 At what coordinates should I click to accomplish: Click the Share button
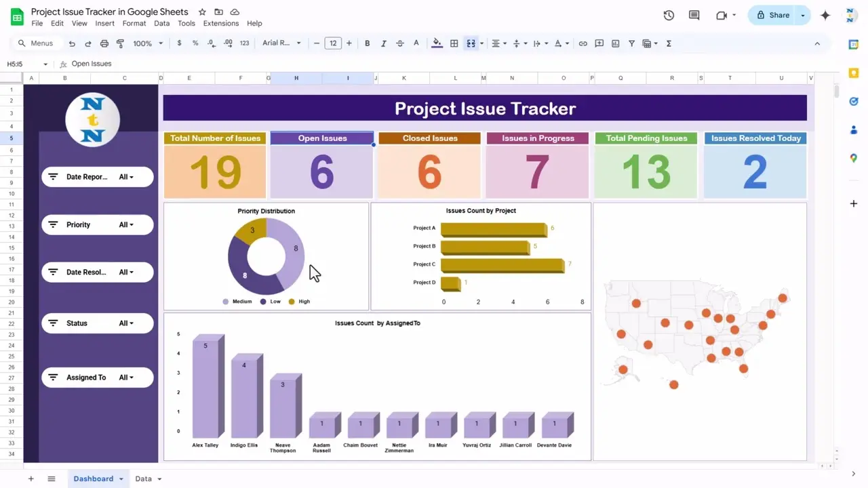[773, 15]
